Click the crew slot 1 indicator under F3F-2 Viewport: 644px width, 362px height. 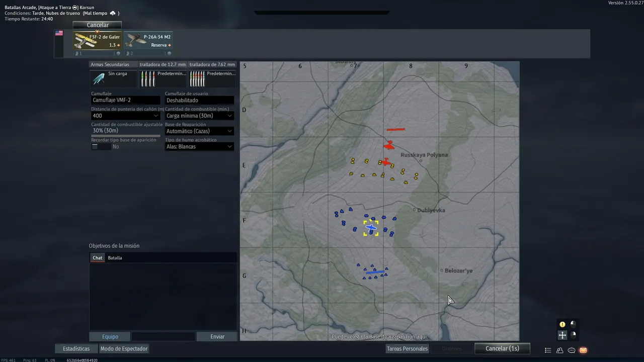click(78, 53)
